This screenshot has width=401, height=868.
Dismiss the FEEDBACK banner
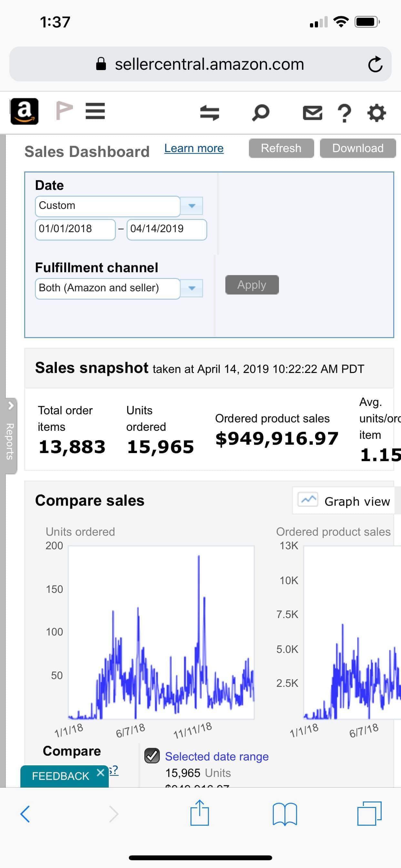(x=100, y=772)
